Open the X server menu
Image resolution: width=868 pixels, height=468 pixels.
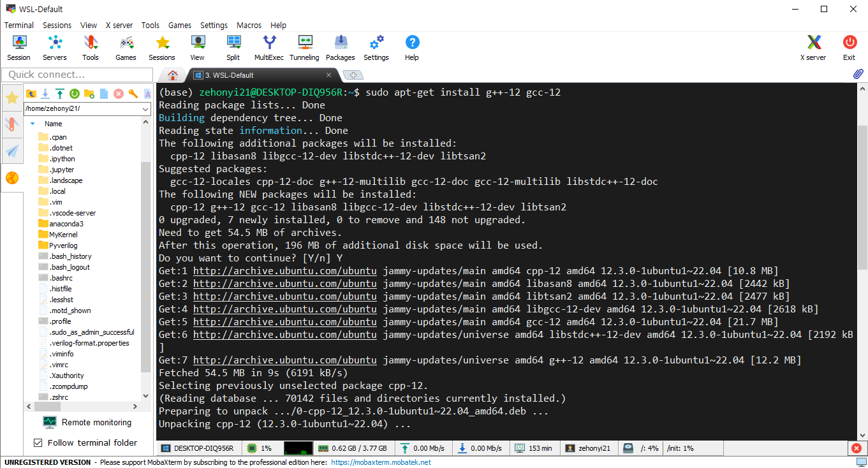pos(119,26)
